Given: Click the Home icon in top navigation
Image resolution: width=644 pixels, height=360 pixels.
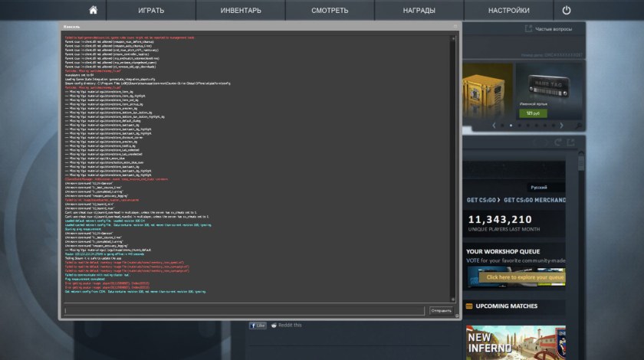Looking at the screenshot, I should click(93, 10).
